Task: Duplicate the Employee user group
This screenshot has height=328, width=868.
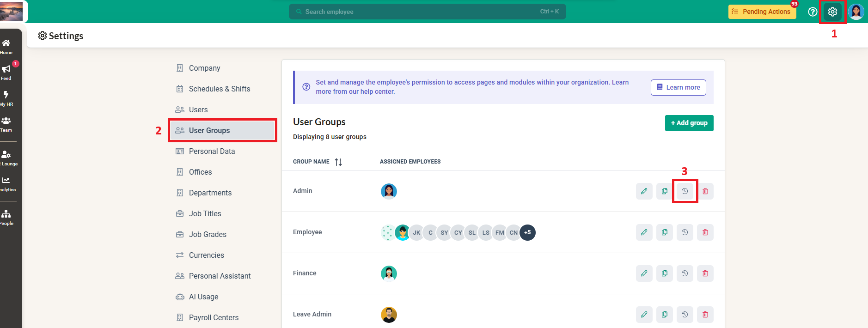Action: (x=664, y=232)
